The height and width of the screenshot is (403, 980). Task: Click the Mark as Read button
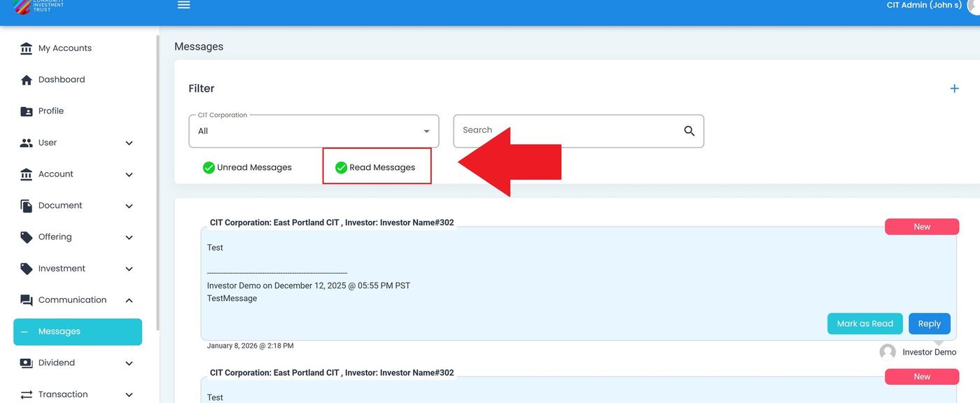point(864,323)
